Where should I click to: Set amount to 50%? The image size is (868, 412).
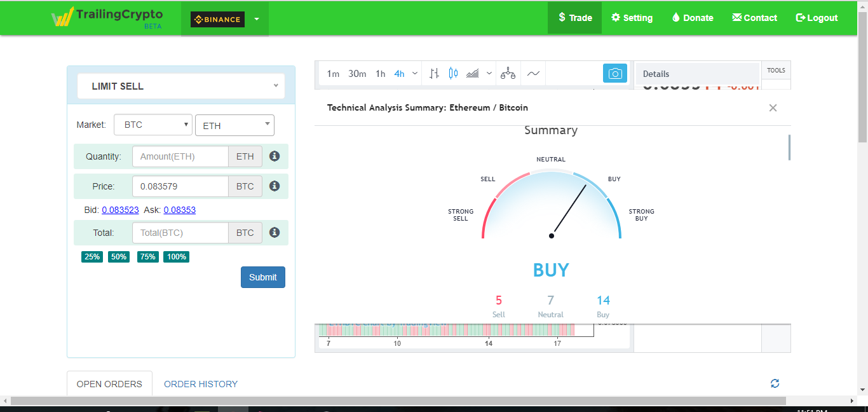coord(119,257)
